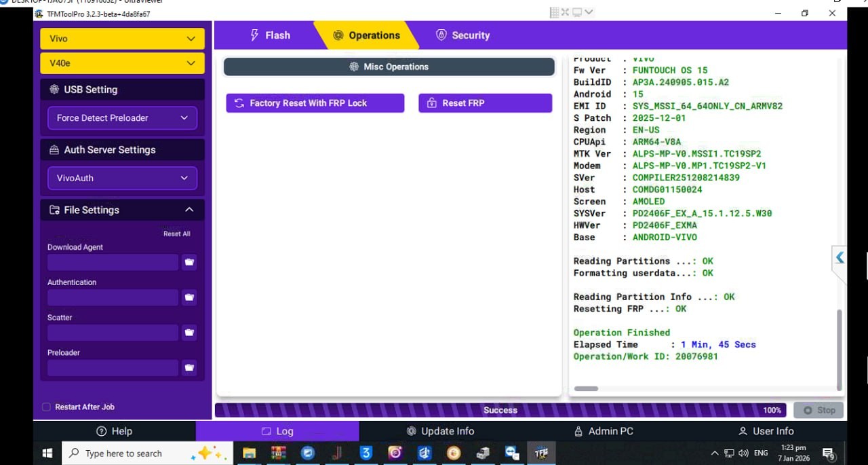Click the UltraViewer fullscreen arrows icon
This screenshot has height=465, width=868.
[x=566, y=12]
